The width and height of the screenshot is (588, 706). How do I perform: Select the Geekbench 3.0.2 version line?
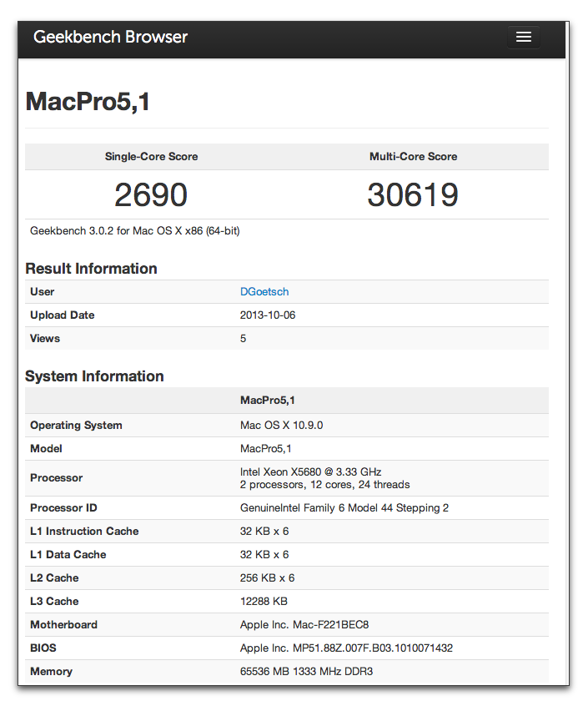135,231
